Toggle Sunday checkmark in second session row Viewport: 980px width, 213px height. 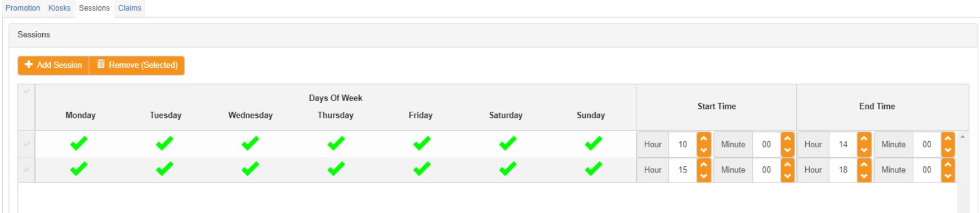coord(594,169)
